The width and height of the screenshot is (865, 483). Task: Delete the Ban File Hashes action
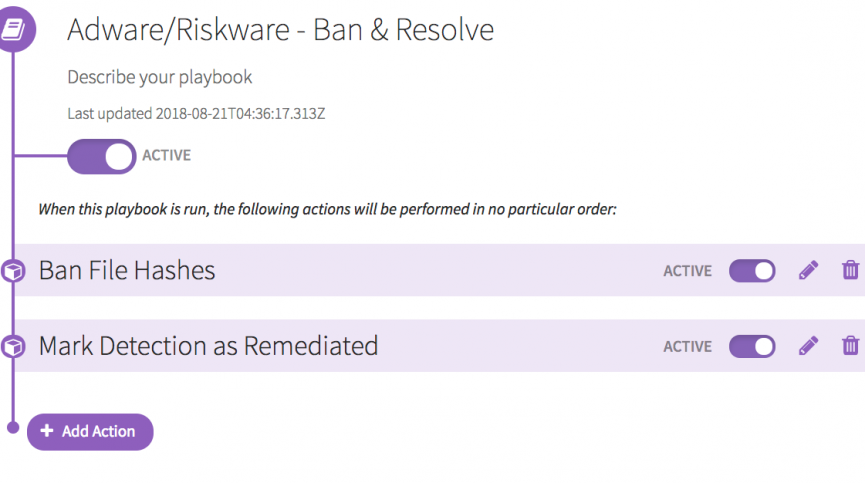coord(850,270)
